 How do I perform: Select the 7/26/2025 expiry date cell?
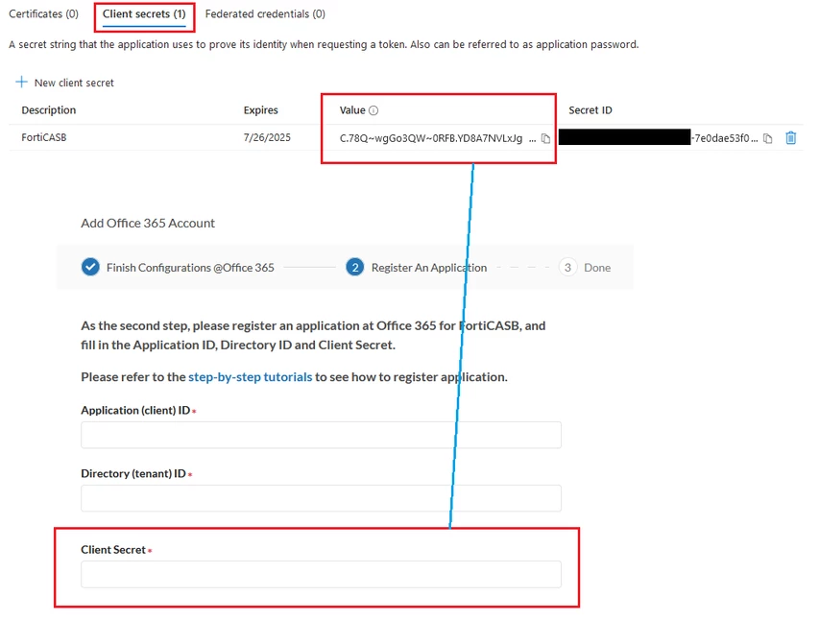[267, 137]
